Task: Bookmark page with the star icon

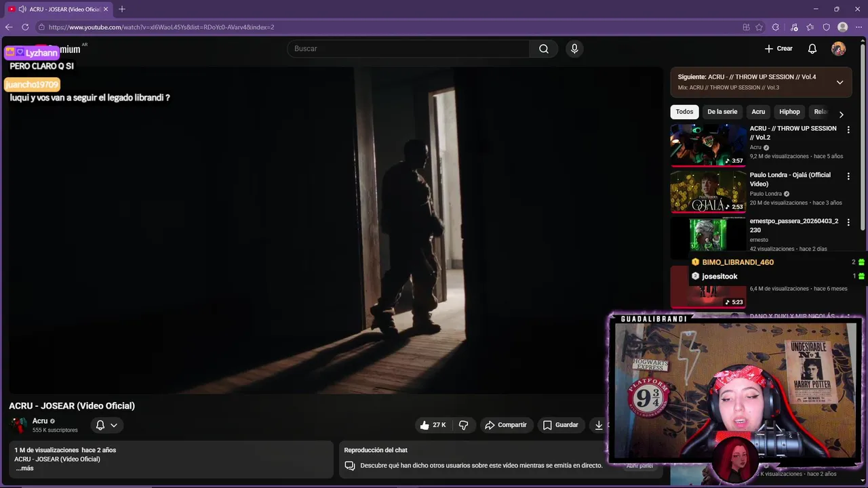Action: click(759, 27)
